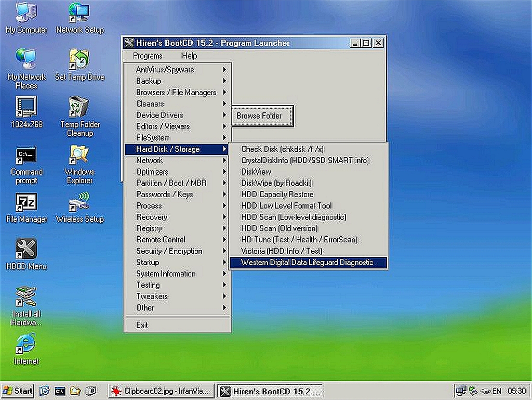Launch Check Disk (chkdsk /f /x)

click(x=308, y=149)
